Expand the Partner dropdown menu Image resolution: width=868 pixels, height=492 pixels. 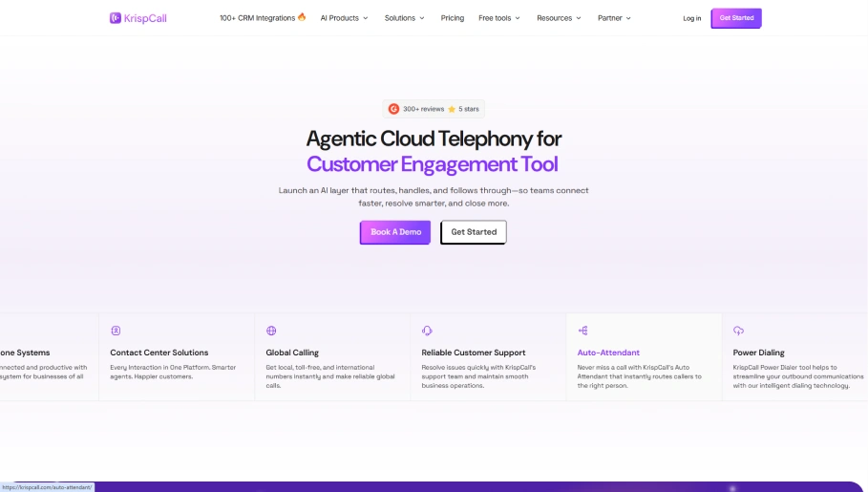pyautogui.click(x=614, y=18)
